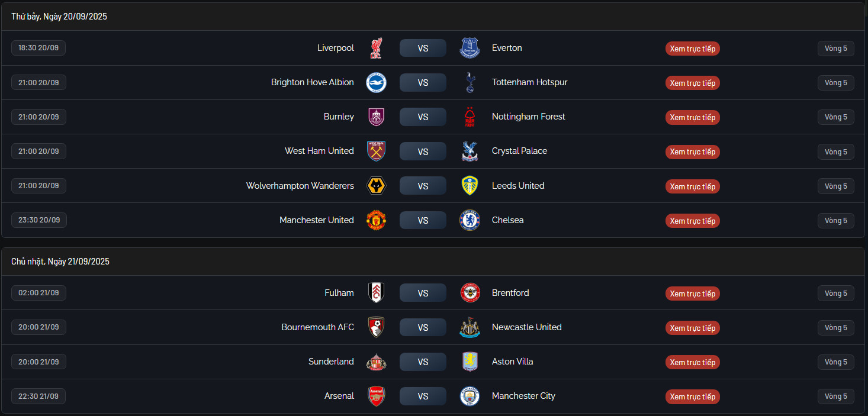Image resolution: width=868 pixels, height=416 pixels.
Task: Click the Chelsea club crest
Action: (x=470, y=220)
